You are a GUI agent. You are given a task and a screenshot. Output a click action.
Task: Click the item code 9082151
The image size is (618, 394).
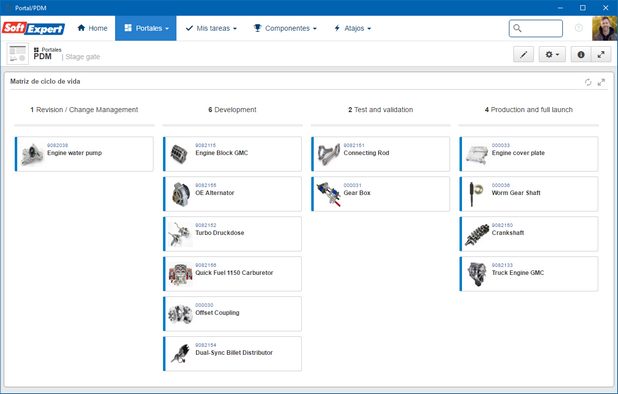[354, 145]
